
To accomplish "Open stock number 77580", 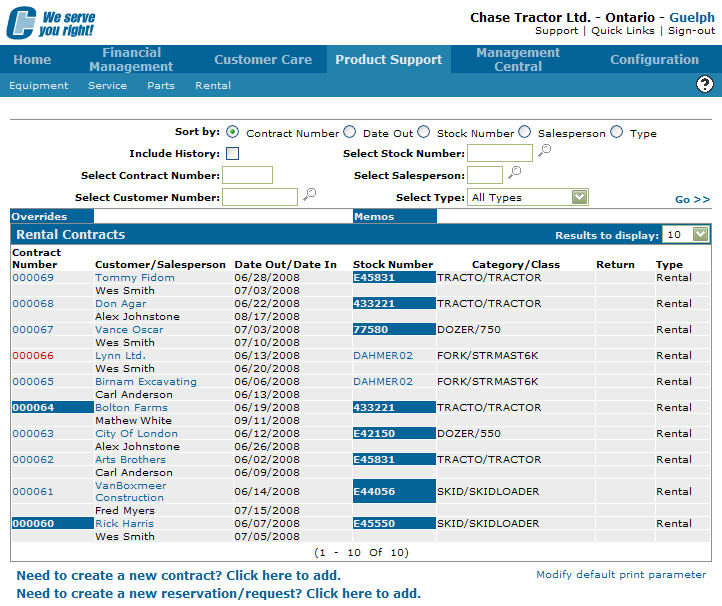I will coord(371,330).
